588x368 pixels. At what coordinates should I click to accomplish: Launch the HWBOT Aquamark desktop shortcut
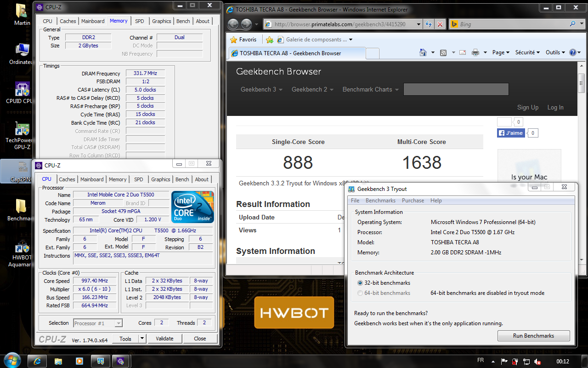(x=22, y=254)
